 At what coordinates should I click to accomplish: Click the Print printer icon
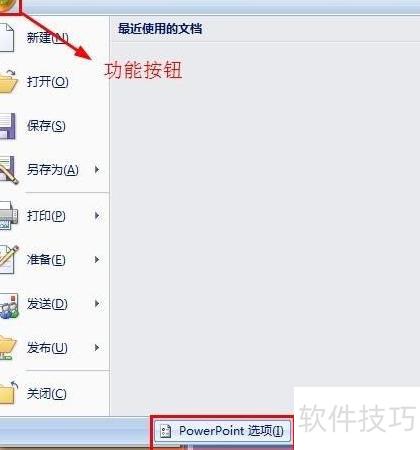coord(9,215)
